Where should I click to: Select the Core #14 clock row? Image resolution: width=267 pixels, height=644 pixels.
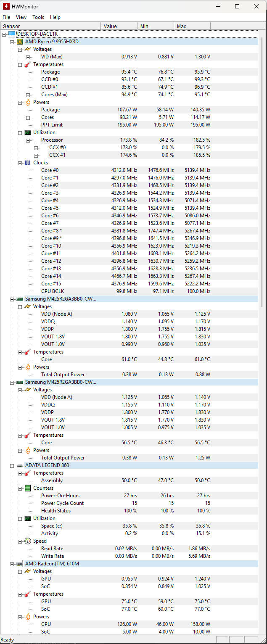click(129, 276)
